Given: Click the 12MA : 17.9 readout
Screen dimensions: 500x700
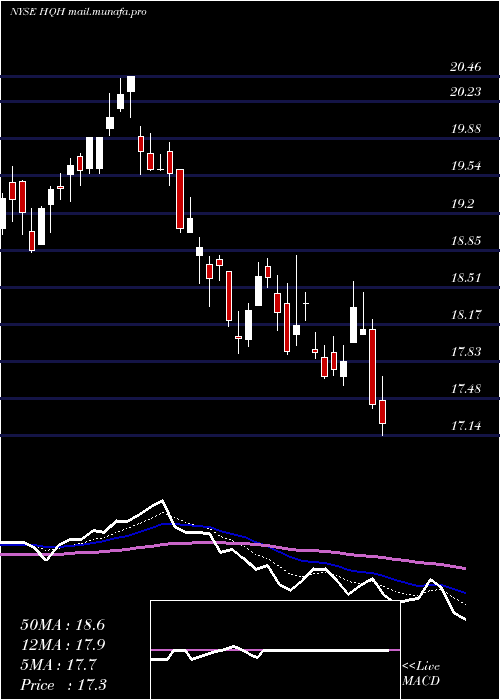Looking at the screenshot, I should pyautogui.click(x=62, y=645).
